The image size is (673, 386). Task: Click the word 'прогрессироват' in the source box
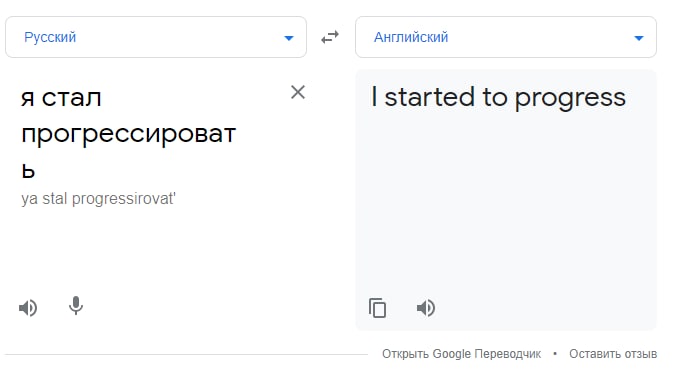click(129, 134)
